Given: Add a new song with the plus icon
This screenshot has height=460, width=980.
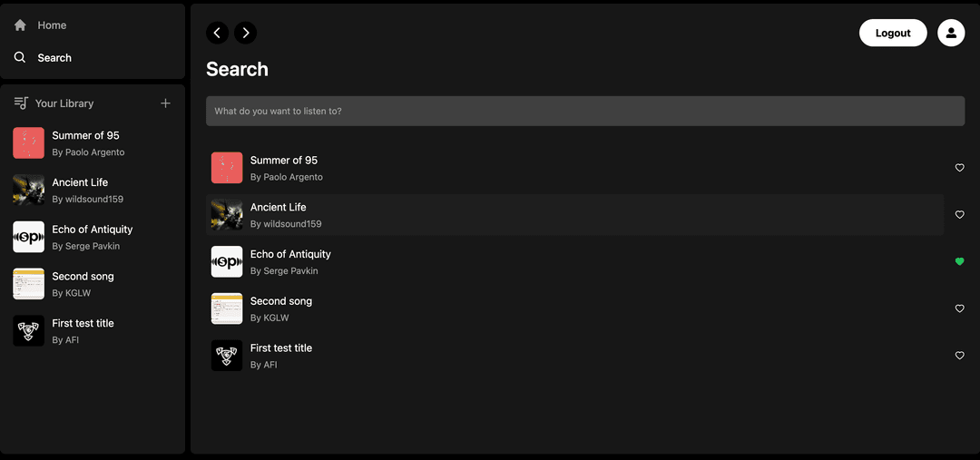Looking at the screenshot, I should [166, 103].
